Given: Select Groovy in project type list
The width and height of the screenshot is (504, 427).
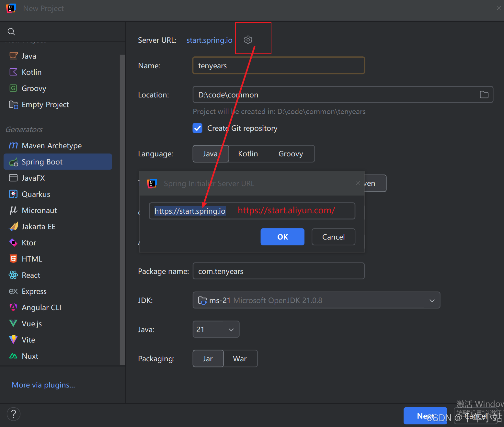Looking at the screenshot, I should click(58, 88).
